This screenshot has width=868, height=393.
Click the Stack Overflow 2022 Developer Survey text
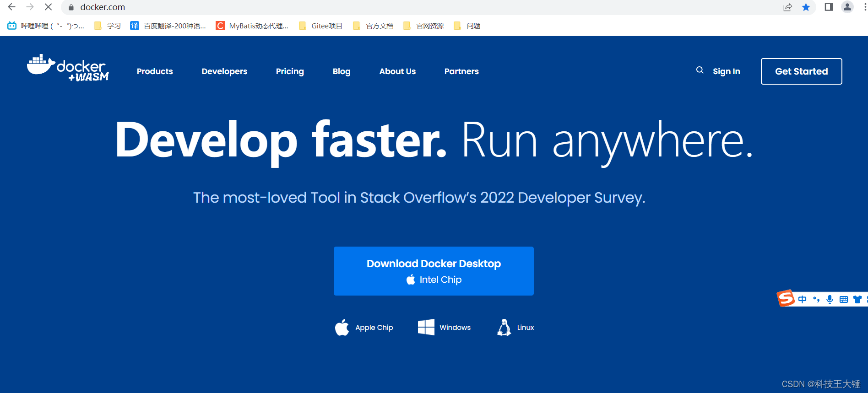[419, 198]
